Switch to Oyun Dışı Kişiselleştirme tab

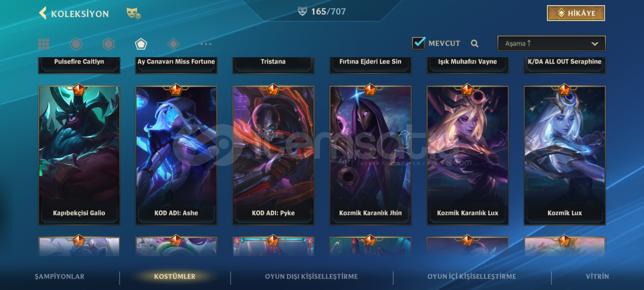coord(311,277)
